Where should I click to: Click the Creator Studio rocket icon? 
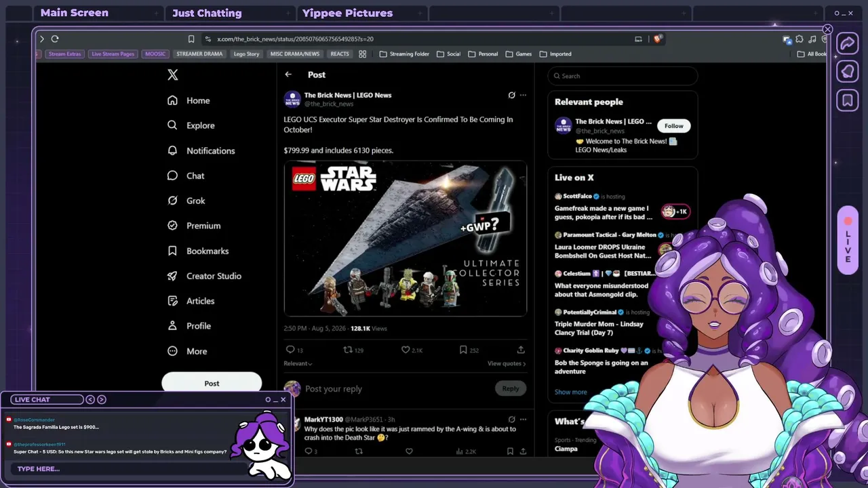tap(172, 276)
